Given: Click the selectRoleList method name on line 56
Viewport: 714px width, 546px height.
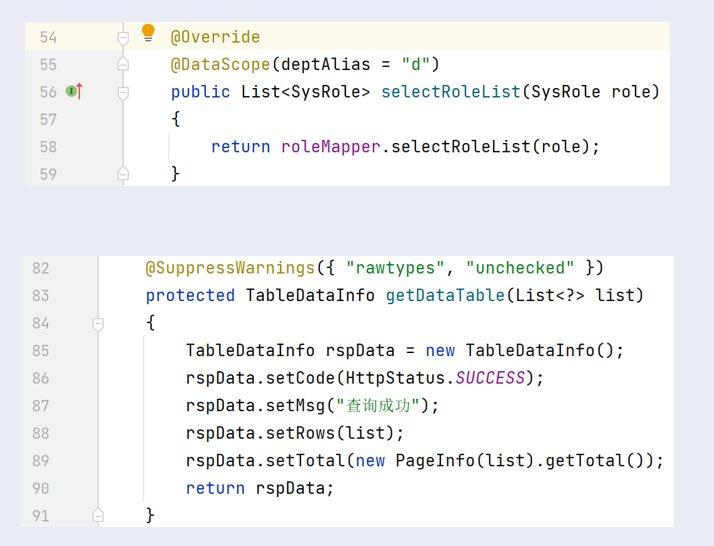Looking at the screenshot, I should [x=451, y=92].
